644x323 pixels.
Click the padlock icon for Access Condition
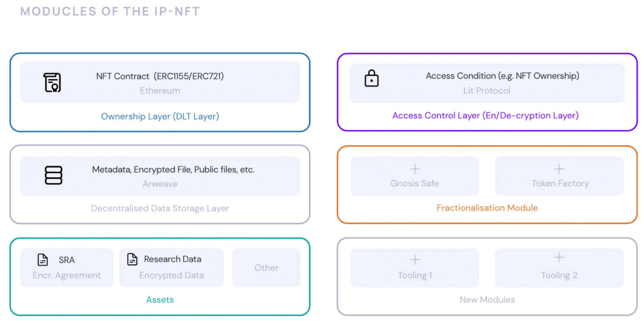point(372,79)
